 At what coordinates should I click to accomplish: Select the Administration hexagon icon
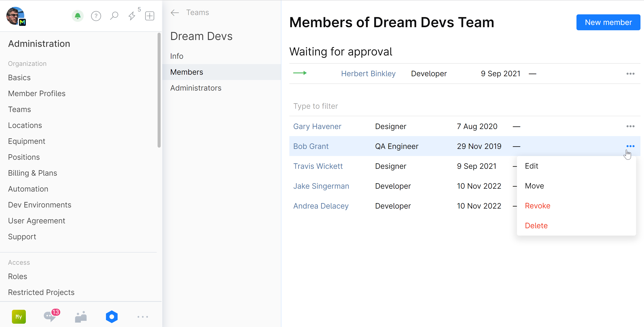coord(111,316)
